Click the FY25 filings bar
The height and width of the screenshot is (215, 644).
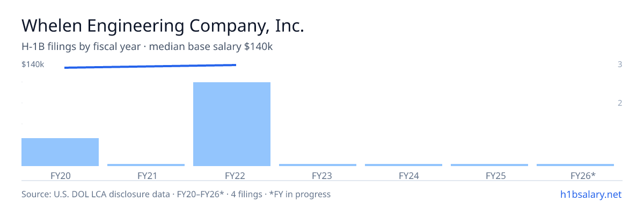(489, 165)
